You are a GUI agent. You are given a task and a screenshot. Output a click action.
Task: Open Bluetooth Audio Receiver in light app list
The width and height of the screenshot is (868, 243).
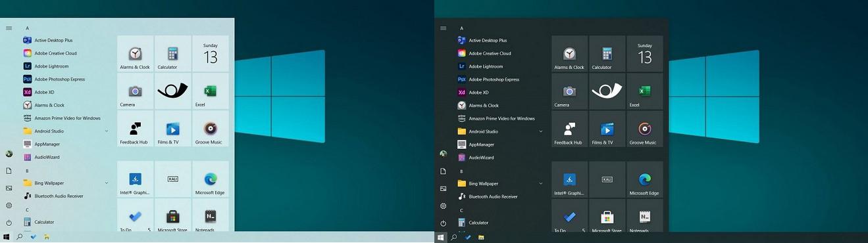(66, 196)
